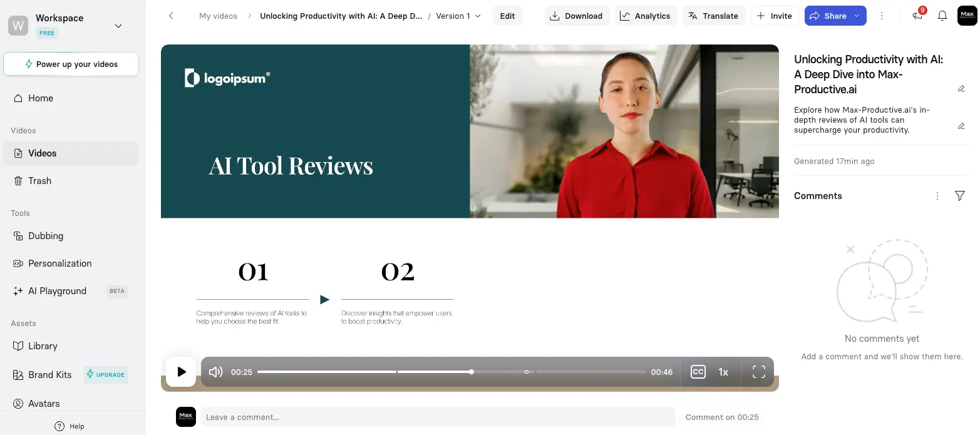
Task: Open Trash in sidebar
Action: (71, 181)
